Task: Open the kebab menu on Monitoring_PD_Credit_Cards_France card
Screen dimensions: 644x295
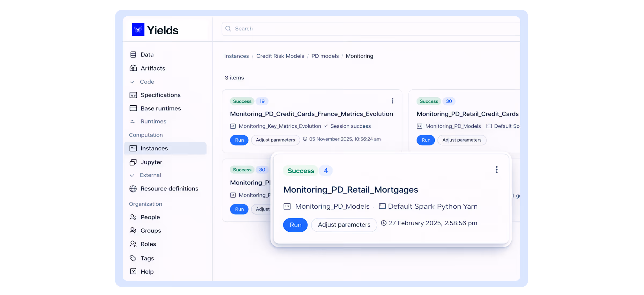Action: pos(393,101)
